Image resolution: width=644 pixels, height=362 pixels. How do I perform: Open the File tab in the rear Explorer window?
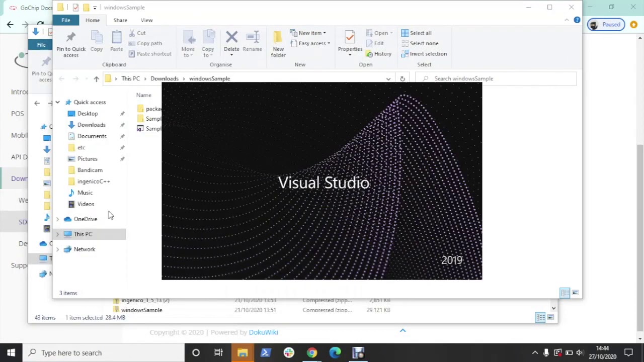pyautogui.click(x=41, y=45)
